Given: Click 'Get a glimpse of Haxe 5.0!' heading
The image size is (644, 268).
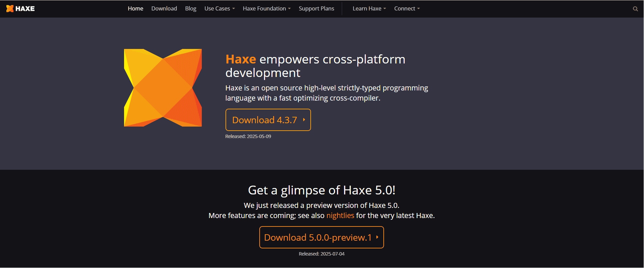Looking at the screenshot, I should coord(321,190).
